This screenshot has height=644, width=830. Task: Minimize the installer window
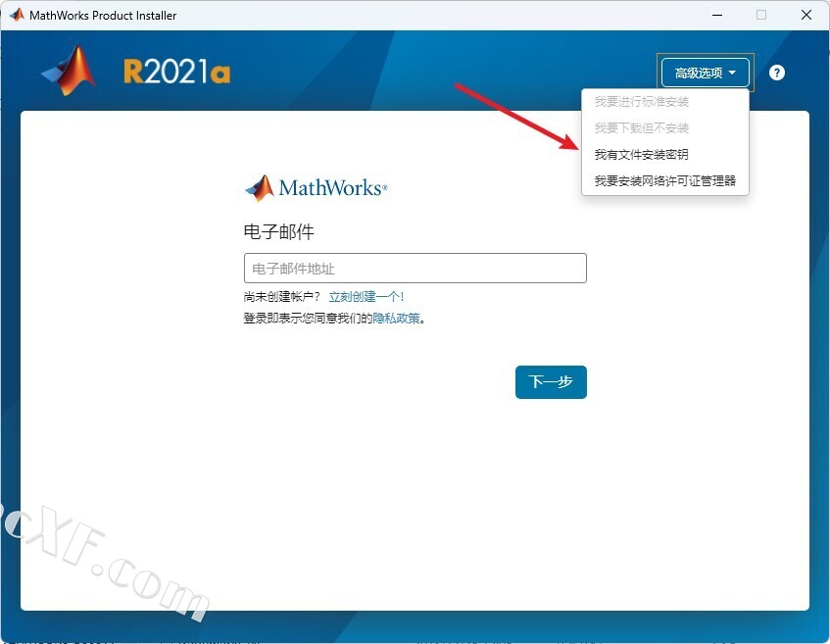717,15
